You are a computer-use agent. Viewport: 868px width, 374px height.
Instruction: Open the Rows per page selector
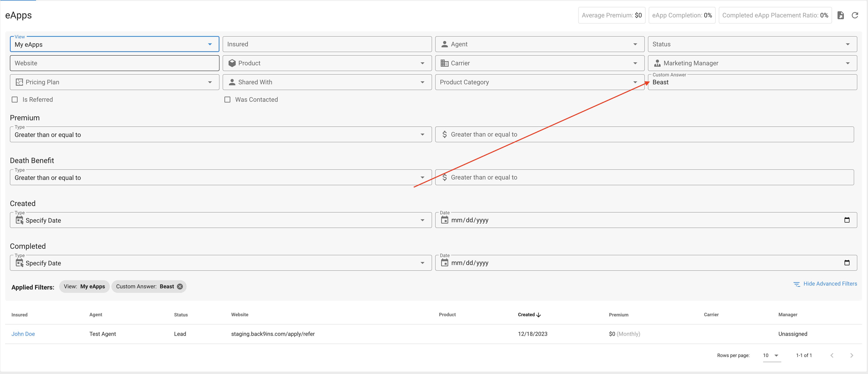point(771,355)
